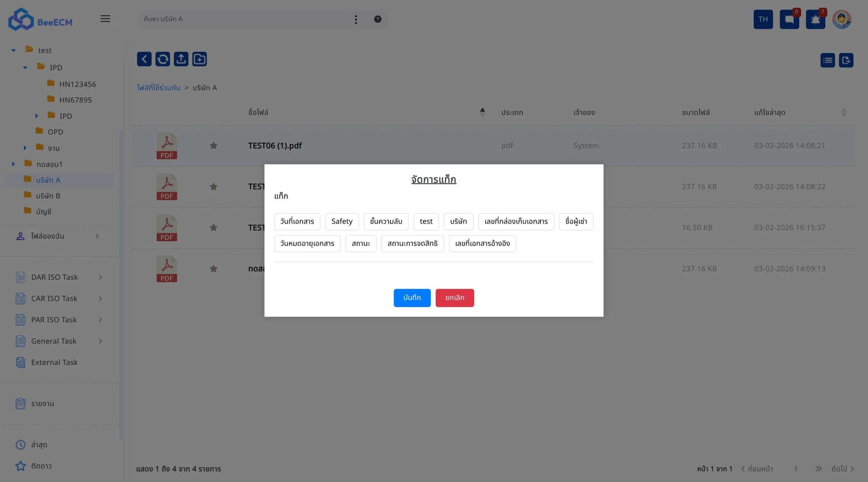Viewport: 868px width, 482px height.
Task: Toggle the Safety tag chip
Action: point(342,222)
